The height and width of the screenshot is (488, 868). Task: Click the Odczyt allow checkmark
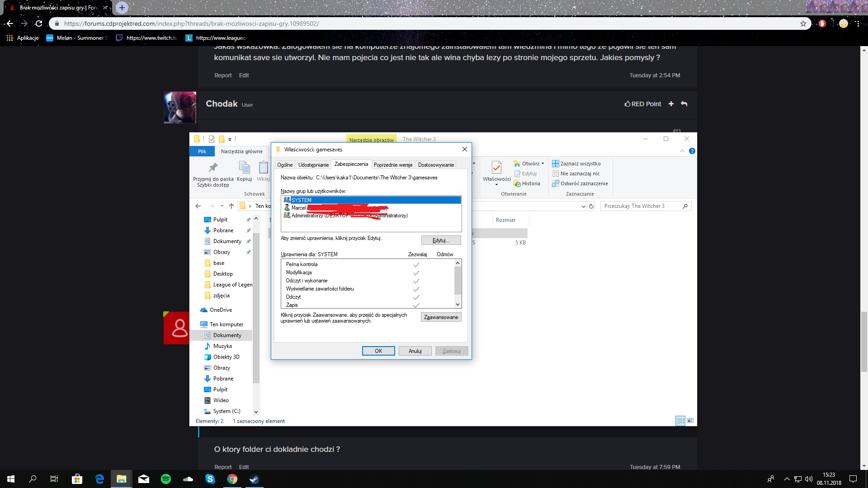416,297
